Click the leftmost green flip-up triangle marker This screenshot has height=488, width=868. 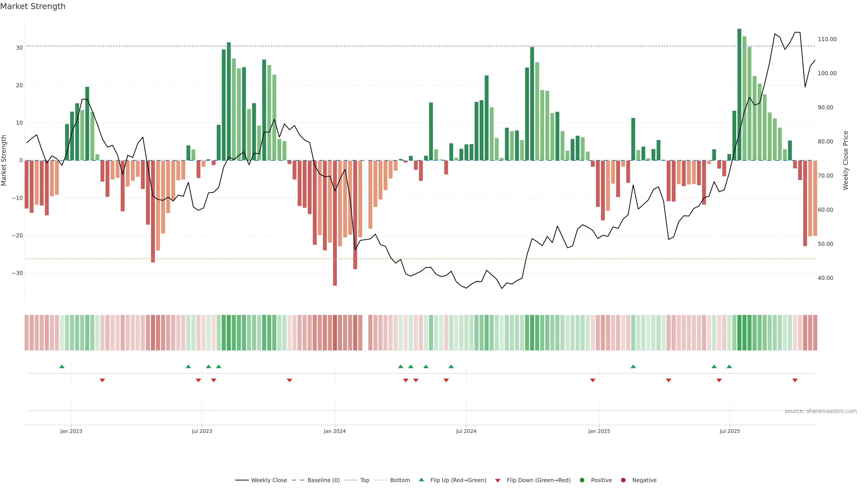tap(62, 366)
